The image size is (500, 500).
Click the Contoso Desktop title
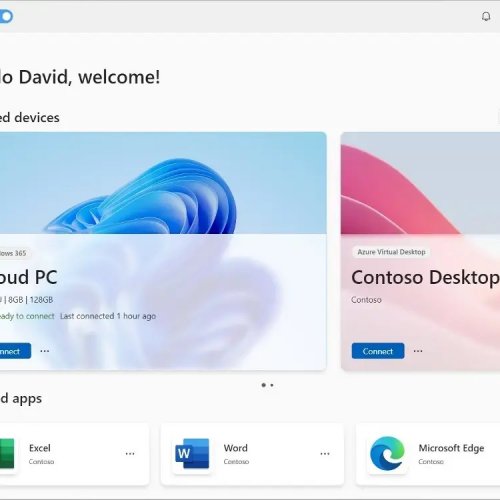(425, 278)
